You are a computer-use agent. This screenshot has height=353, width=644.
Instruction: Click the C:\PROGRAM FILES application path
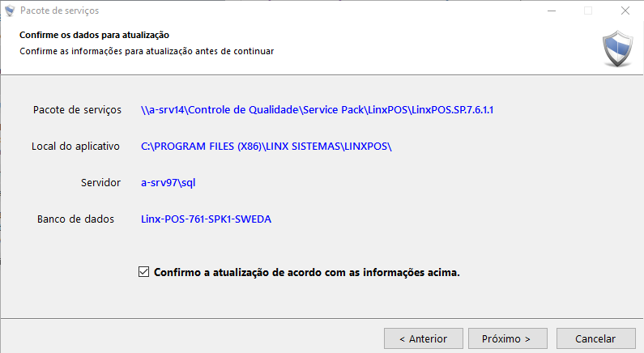(x=267, y=147)
